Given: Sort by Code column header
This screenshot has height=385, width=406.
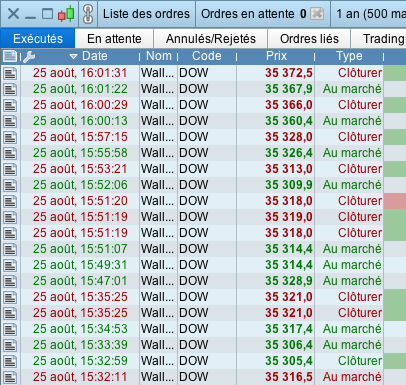Looking at the screenshot, I should click(x=207, y=56).
